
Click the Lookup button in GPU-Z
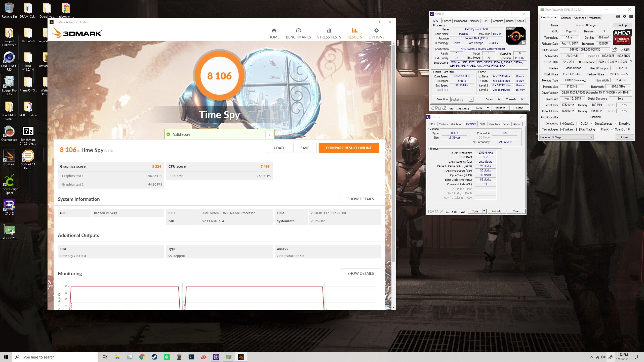(x=622, y=25)
